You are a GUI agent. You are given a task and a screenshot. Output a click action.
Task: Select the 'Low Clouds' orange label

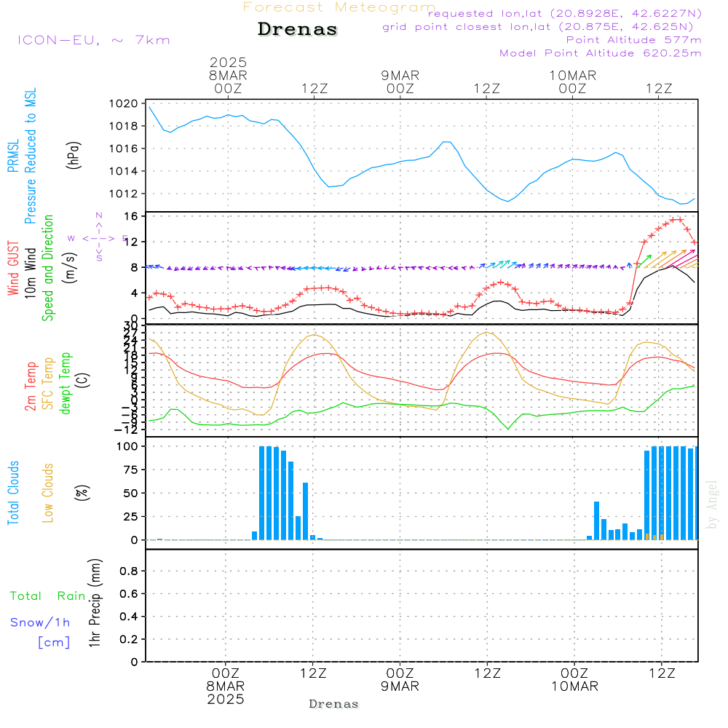[x=48, y=493]
